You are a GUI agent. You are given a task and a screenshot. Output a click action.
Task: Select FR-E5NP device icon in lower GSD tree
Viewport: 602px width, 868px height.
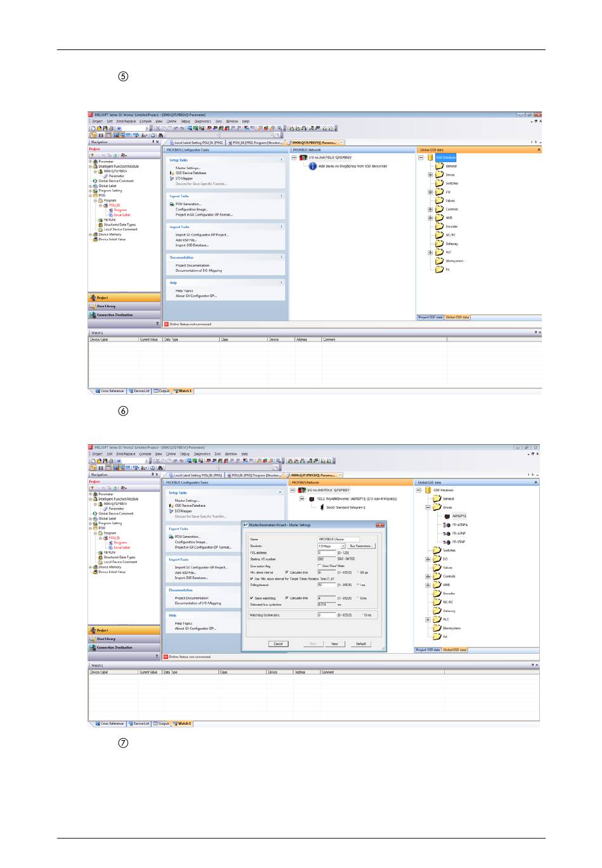click(x=447, y=542)
